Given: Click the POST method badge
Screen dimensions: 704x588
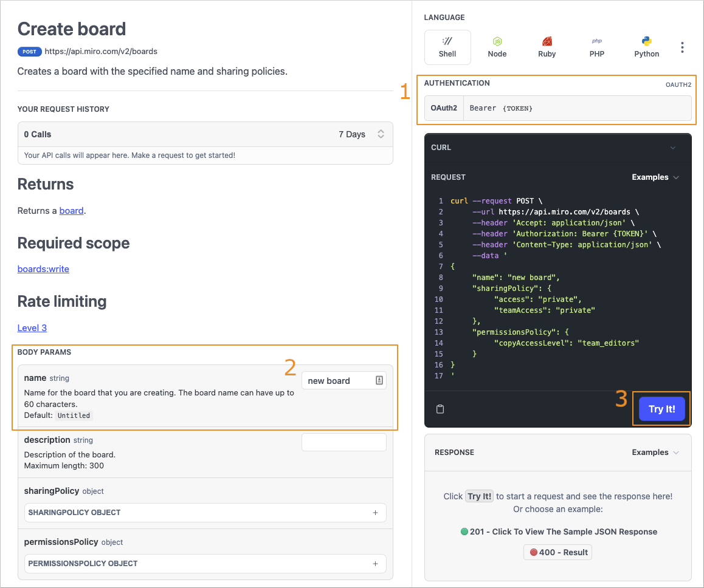Looking at the screenshot, I should (x=30, y=52).
